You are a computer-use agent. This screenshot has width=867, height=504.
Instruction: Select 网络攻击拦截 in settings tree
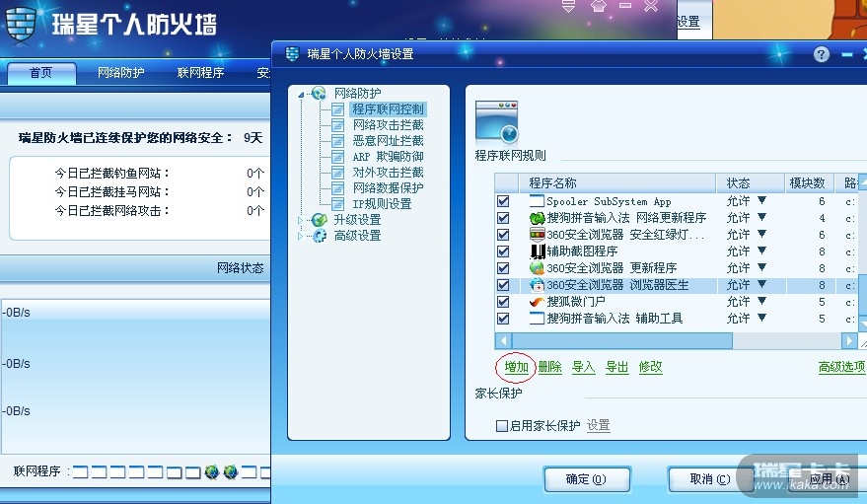(389, 125)
